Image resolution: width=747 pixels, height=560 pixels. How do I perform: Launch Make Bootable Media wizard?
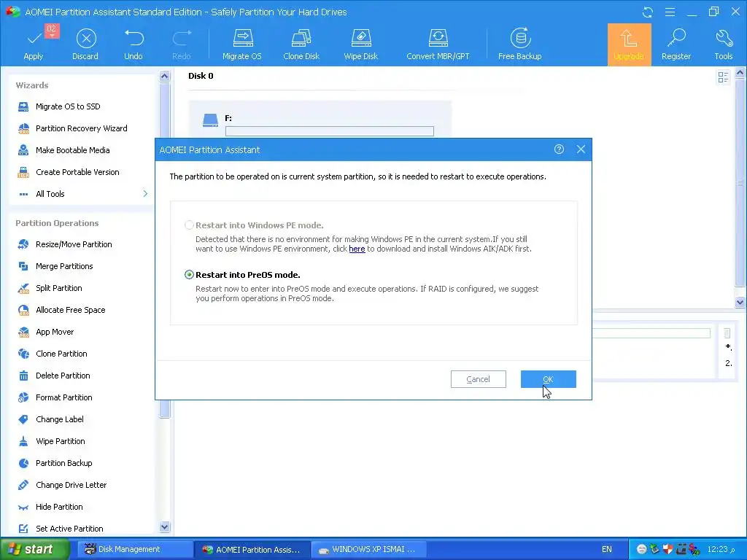click(72, 150)
